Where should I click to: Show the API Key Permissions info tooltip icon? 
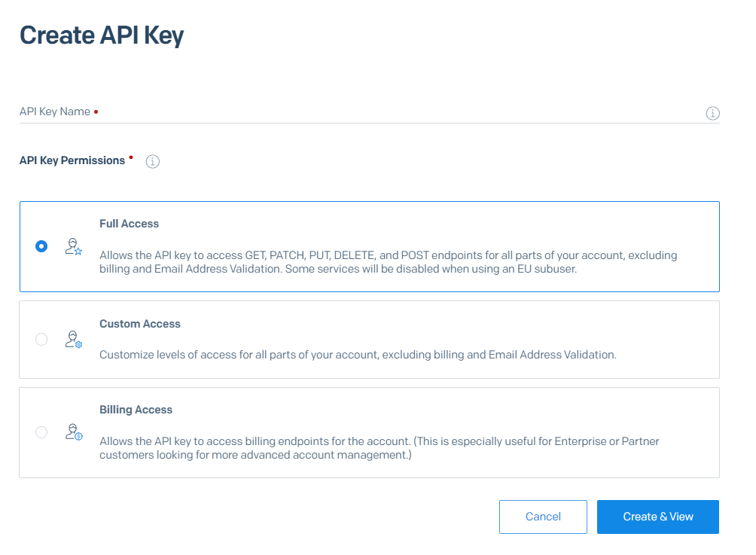tap(152, 162)
